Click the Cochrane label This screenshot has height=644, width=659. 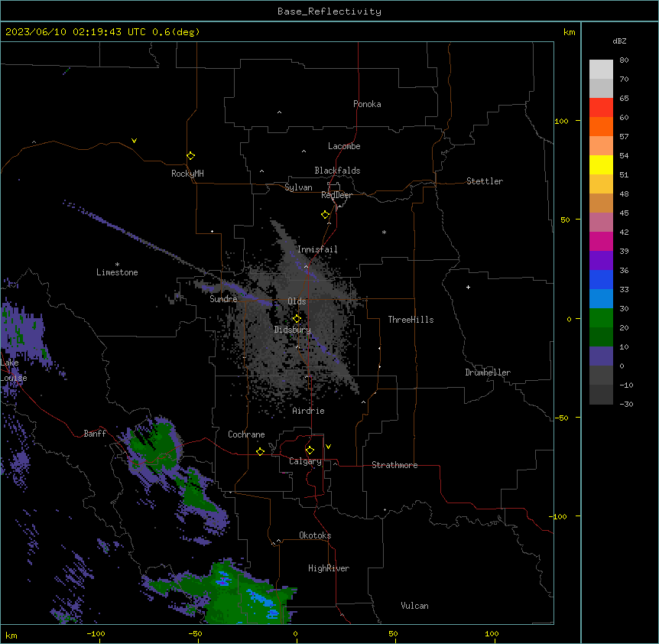(246, 434)
